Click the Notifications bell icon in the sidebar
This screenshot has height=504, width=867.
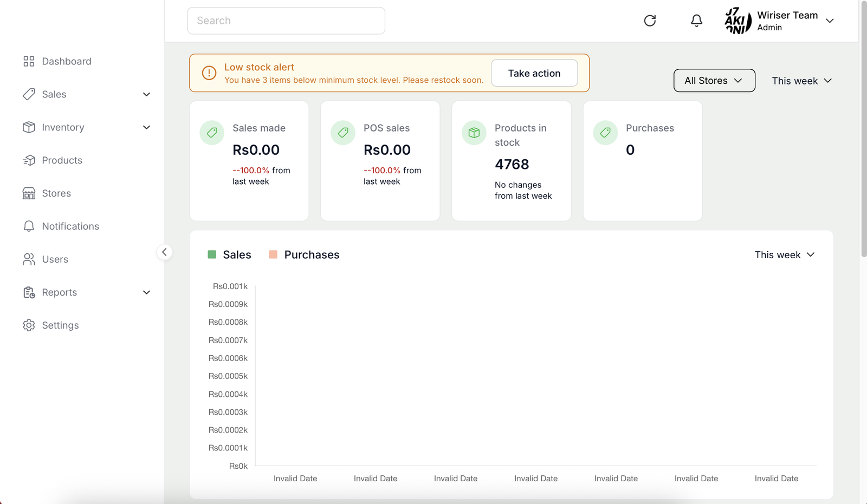coord(29,226)
